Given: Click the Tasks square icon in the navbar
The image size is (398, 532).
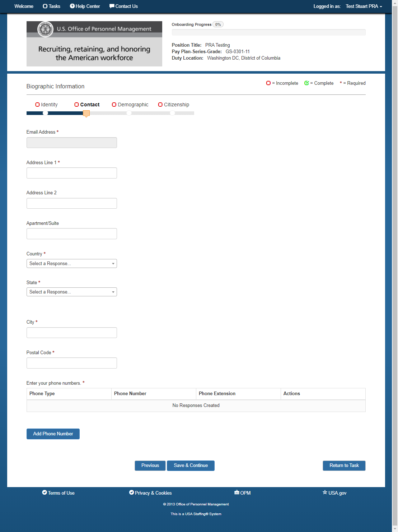Looking at the screenshot, I should [45, 6].
